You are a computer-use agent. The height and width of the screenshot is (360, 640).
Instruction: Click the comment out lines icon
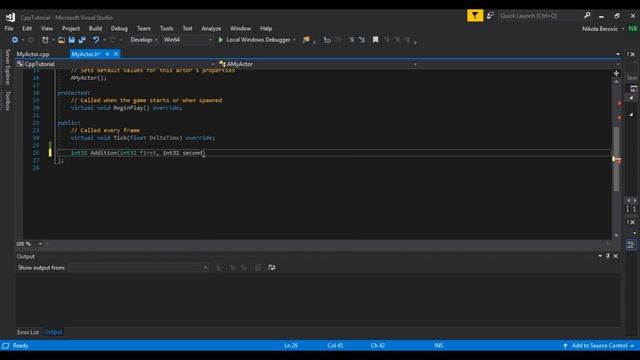[x=351, y=40]
